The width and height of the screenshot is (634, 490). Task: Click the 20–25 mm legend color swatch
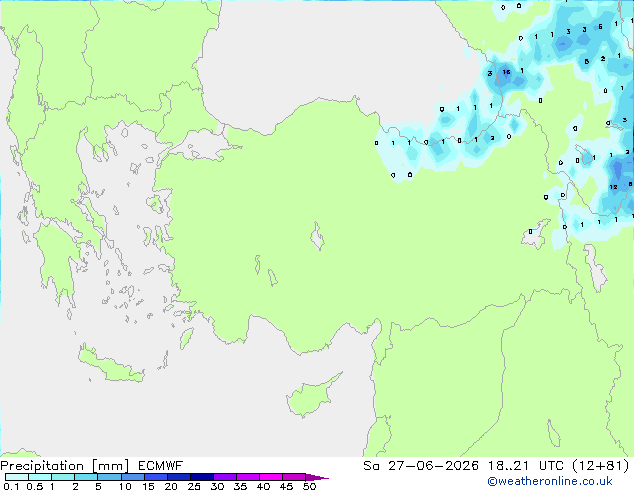coord(178,477)
